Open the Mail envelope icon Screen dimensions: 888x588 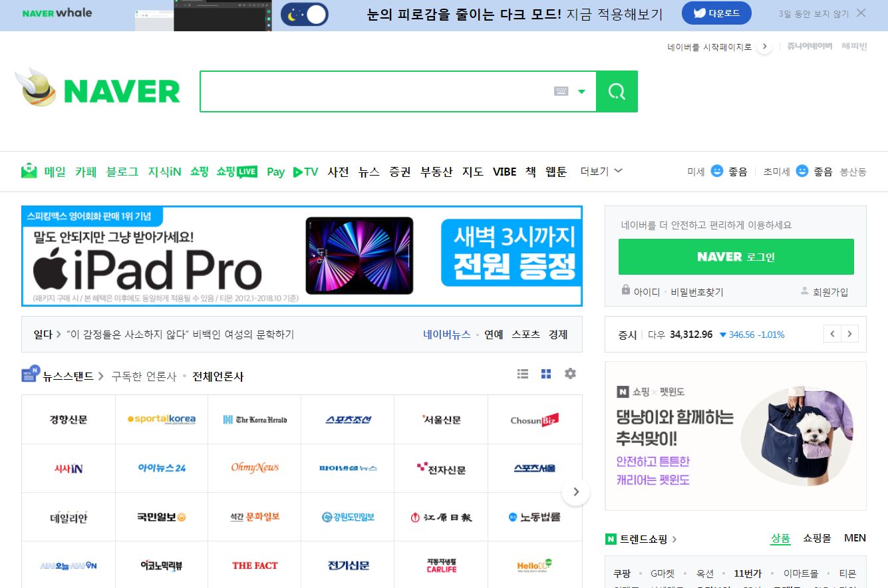tap(29, 171)
